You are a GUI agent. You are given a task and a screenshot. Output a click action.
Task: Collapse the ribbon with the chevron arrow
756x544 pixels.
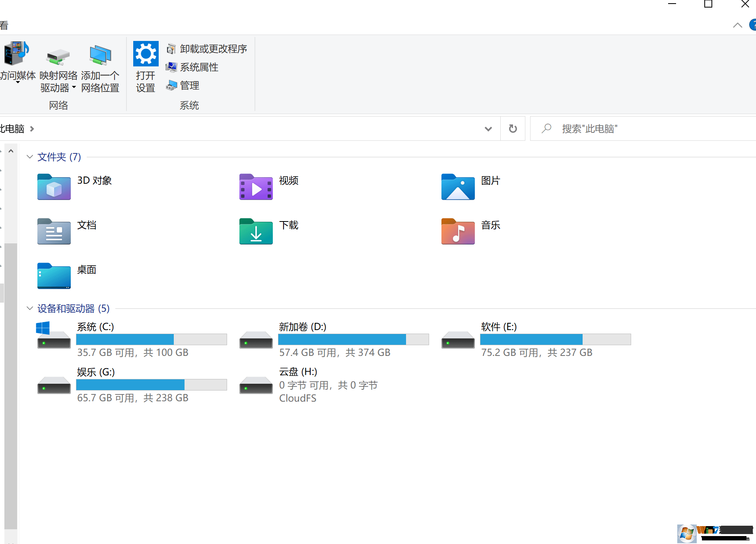[737, 25]
